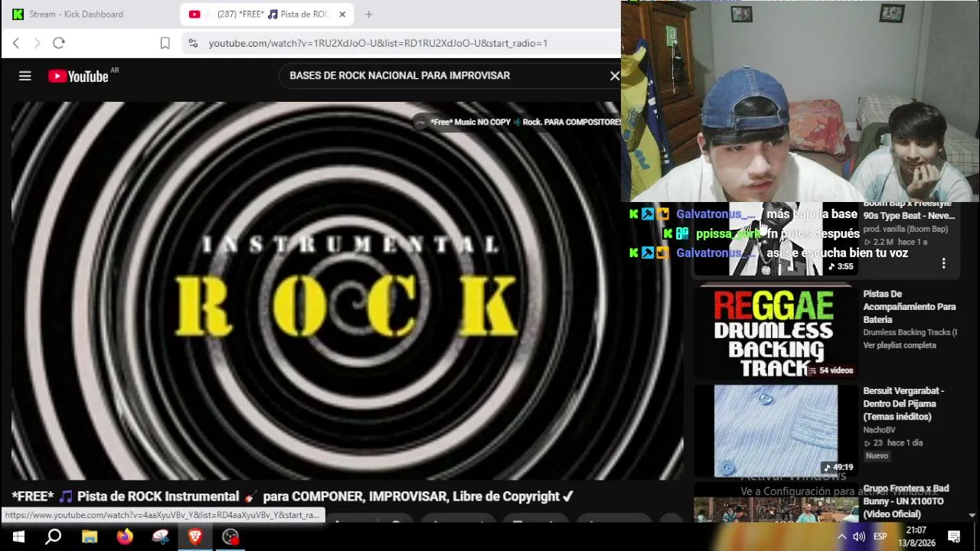Open a new browser tab
Image resolution: width=980 pixels, height=551 pixels.
(x=369, y=14)
